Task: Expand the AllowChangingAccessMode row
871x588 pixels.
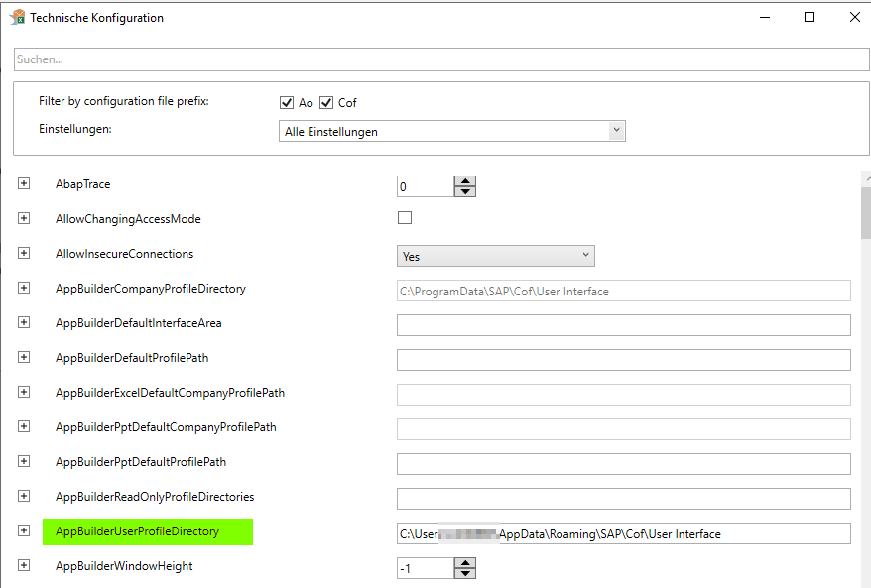Action: (x=24, y=219)
